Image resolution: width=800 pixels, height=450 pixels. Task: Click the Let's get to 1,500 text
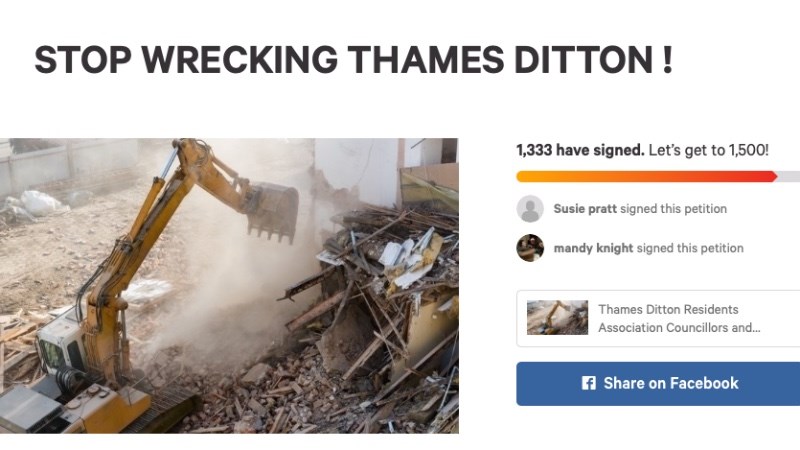pos(709,151)
